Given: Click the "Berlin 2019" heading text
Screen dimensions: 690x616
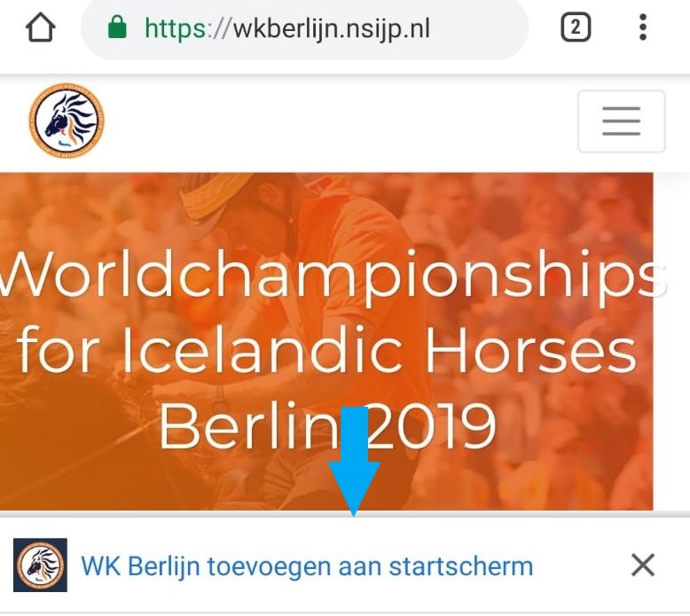Looking at the screenshot, I should pos(327,425).
